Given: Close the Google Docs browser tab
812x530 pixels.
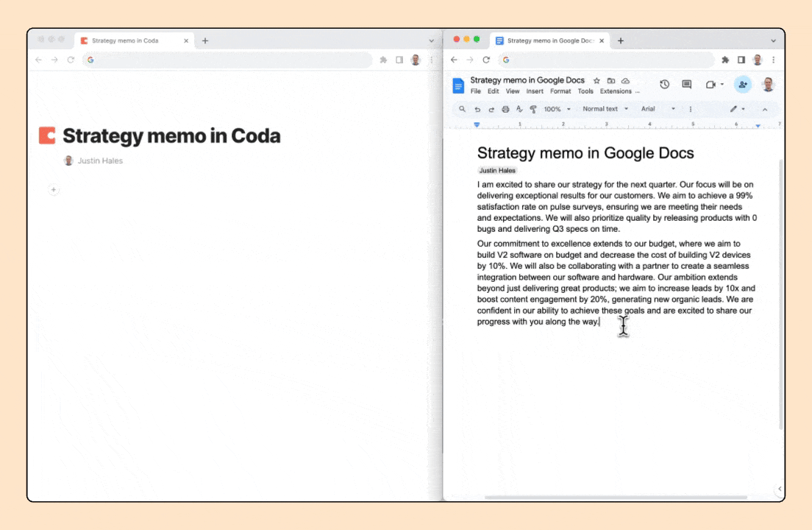Looking at the screenshot, I should coord(601,40).
